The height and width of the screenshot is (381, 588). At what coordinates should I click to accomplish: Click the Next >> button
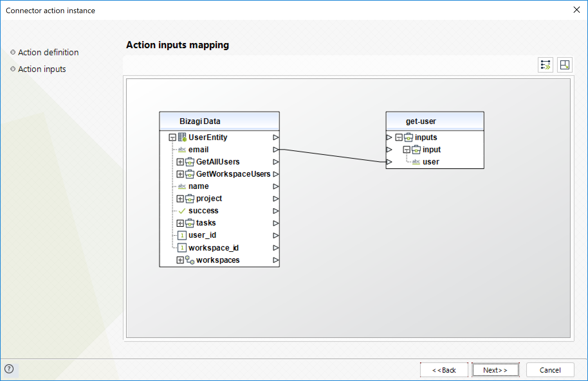coord(495,370)
